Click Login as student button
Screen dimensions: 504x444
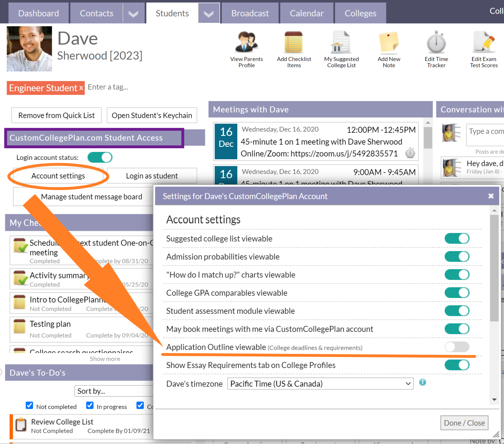pyautogui.click(x=152, y=176)
